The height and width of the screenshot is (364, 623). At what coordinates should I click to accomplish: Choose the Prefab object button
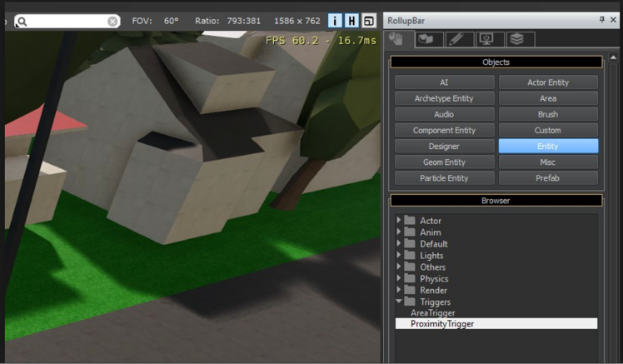click(x=548, y=177)
